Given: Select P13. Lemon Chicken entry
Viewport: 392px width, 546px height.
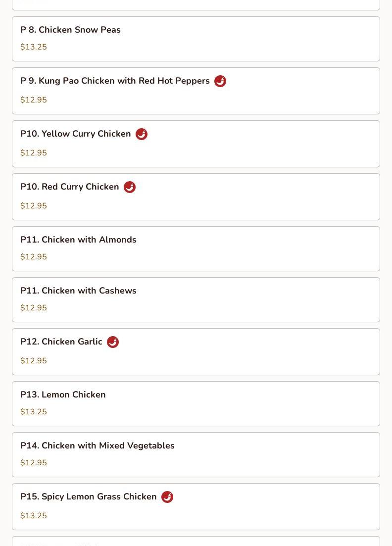Looking at the screenshot, I should tap(196, 403).
